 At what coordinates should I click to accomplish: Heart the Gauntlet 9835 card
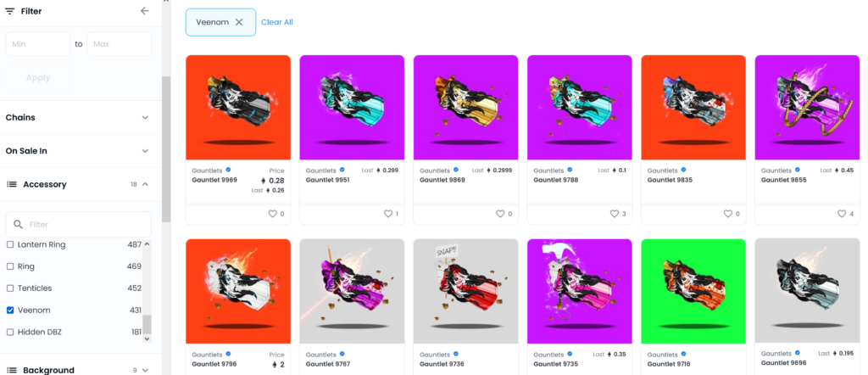[x=728, y=214]
